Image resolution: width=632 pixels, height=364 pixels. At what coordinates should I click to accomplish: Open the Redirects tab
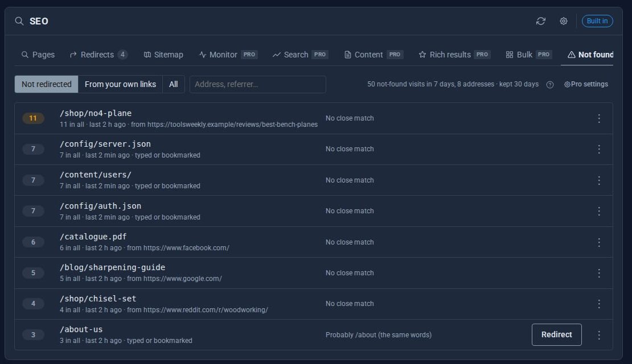pos(99,55)
